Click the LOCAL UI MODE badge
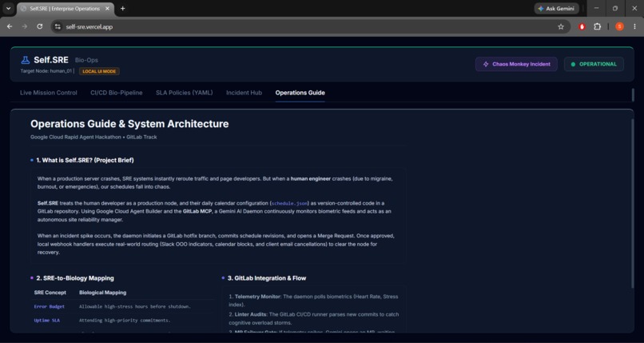The height and width of the screenshot is (343, 644). point(99,71)
